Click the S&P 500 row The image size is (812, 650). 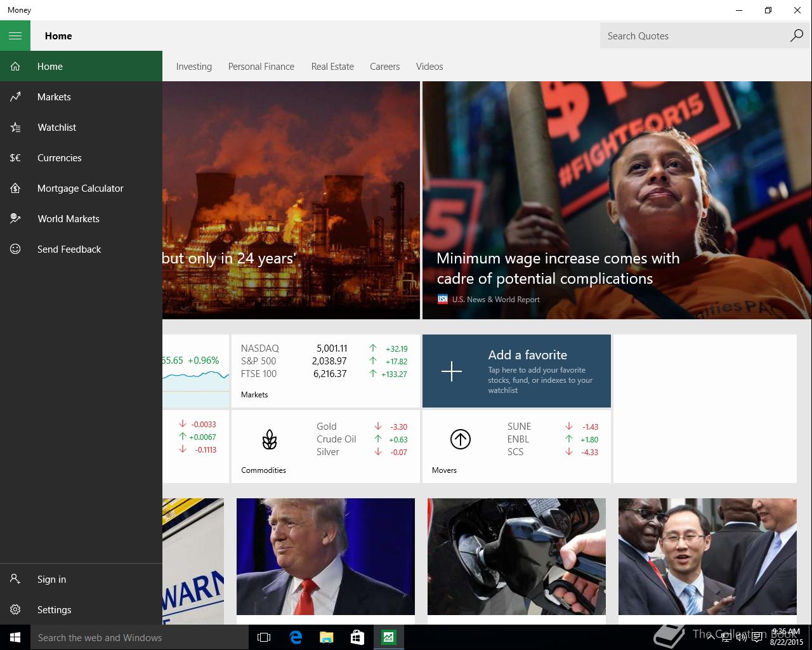click(324, 361)
